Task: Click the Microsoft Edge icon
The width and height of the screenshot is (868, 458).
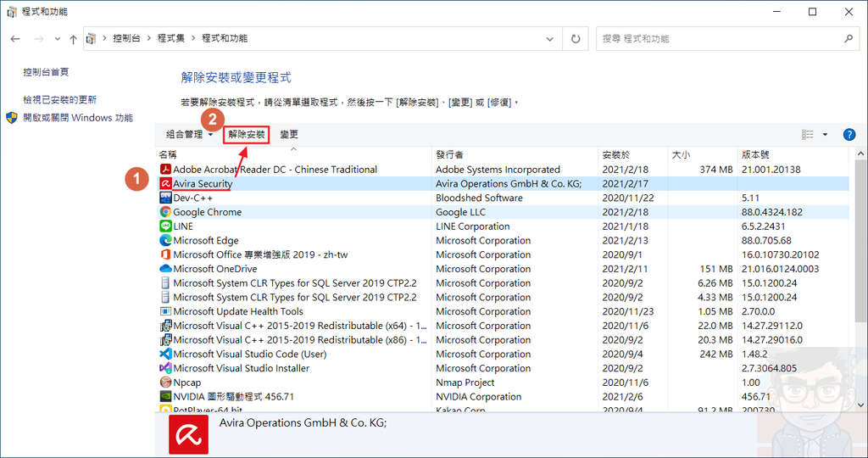Action: point(165,240)
